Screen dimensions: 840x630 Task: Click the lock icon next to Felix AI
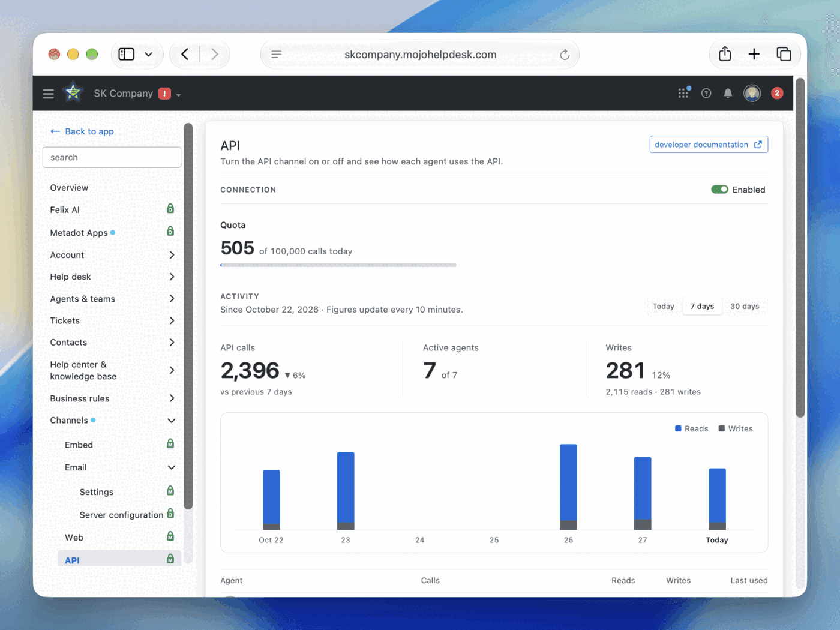point(170,209)
